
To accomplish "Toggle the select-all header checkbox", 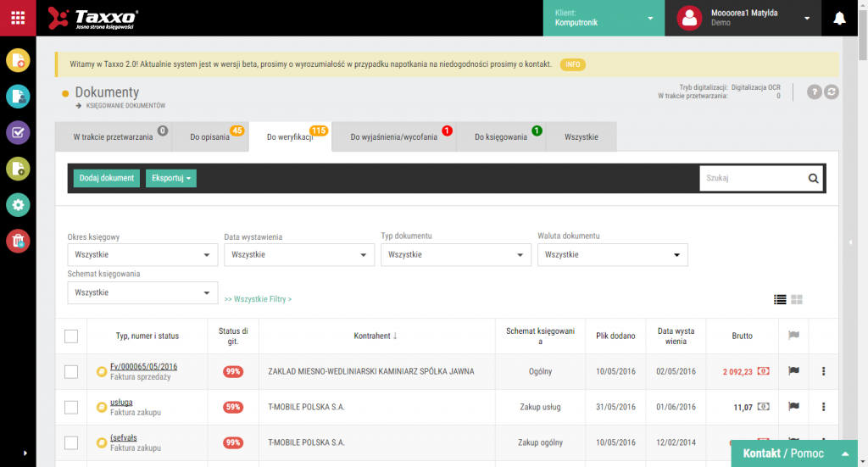I will pyautogui.click(x=71, y=336).
